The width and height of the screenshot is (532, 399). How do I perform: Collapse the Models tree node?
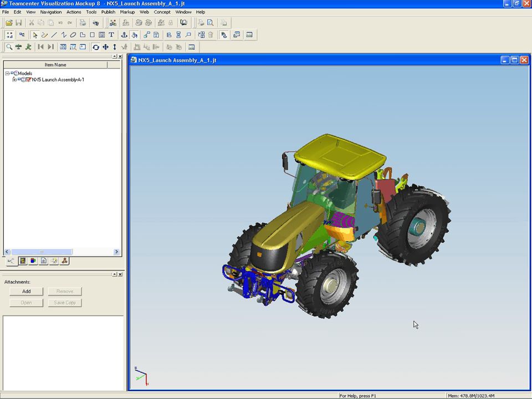pos(7,73)
